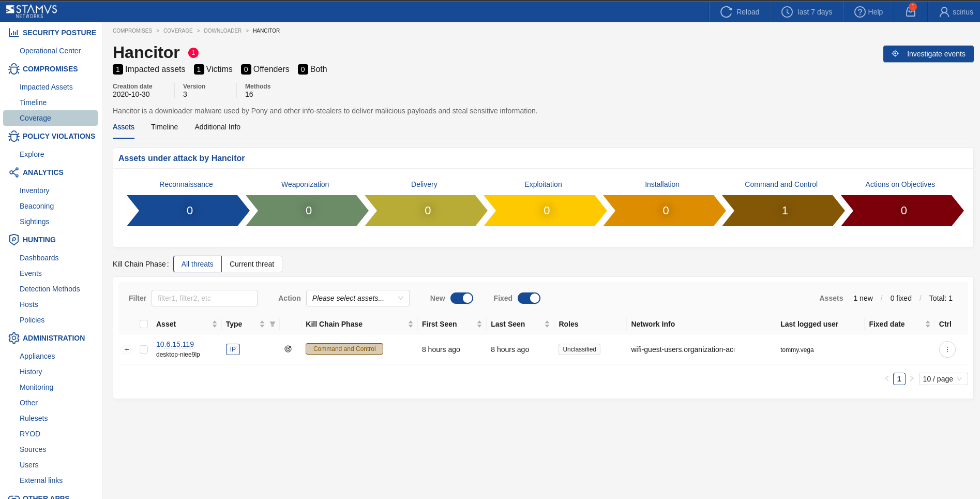This screenshot has height=499, width=980.
Task: Click the Help question mark icon
Action: (x=860, y=12)
